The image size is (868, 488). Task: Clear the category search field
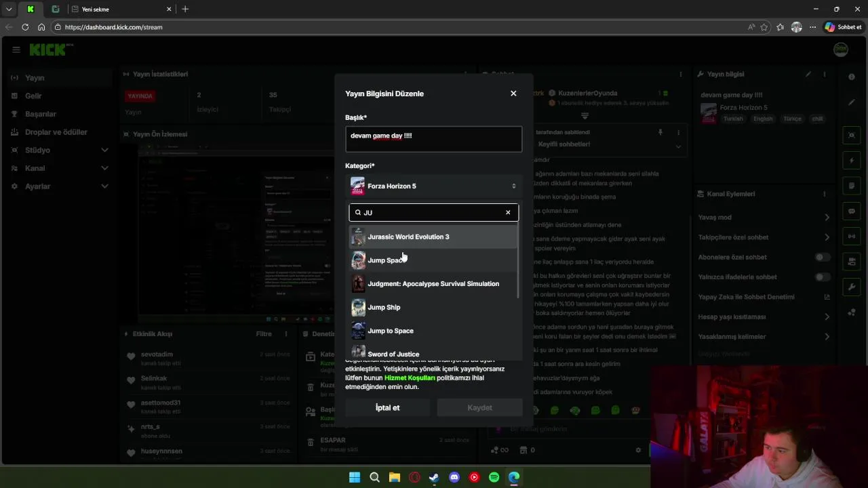(508, 212)
